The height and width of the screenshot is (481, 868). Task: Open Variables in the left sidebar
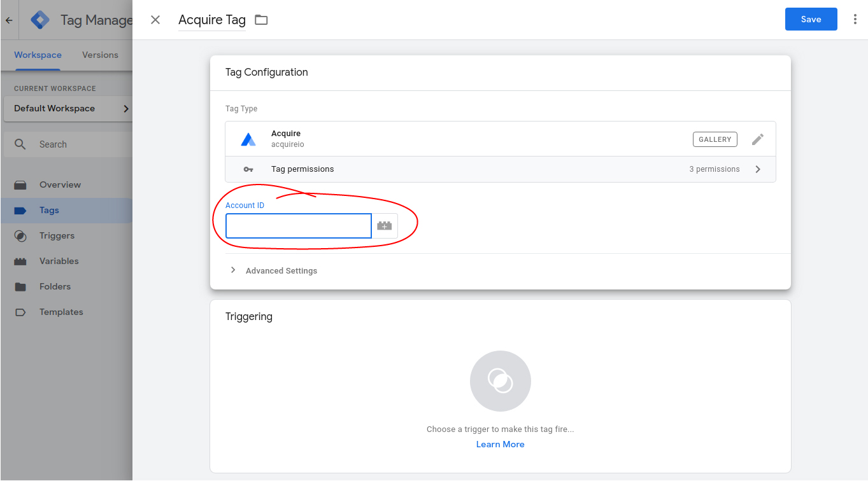coord(59,261)
